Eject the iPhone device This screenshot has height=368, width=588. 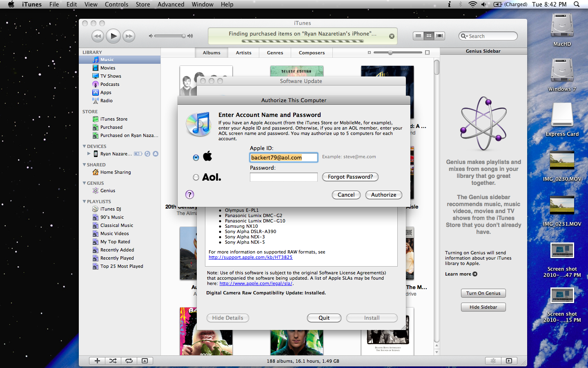[x=156, y=154]
